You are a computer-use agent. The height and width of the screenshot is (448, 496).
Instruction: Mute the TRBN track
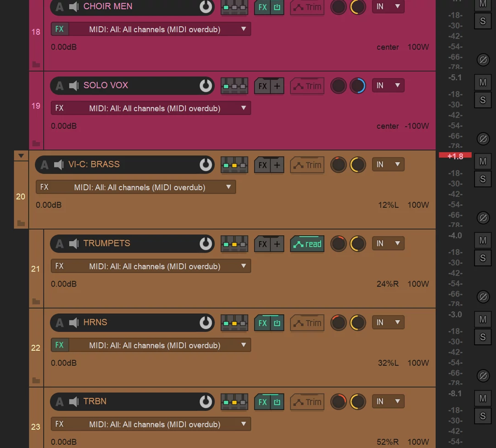pyautogui.click(x=483, y=398)
